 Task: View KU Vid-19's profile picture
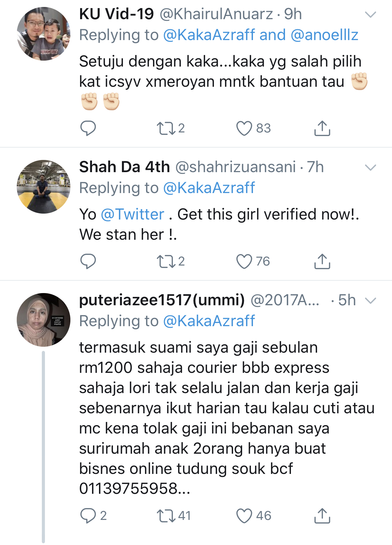(44, 34)
